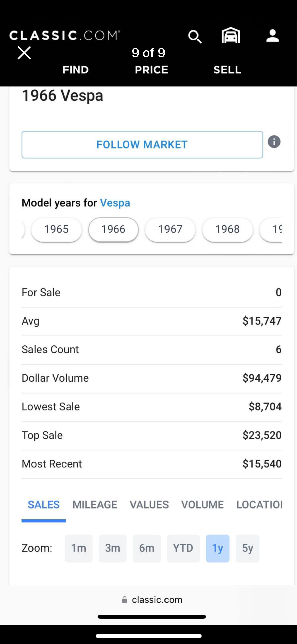
Task: Click the info icon beside Follow Market
Action: coord(274,142)
